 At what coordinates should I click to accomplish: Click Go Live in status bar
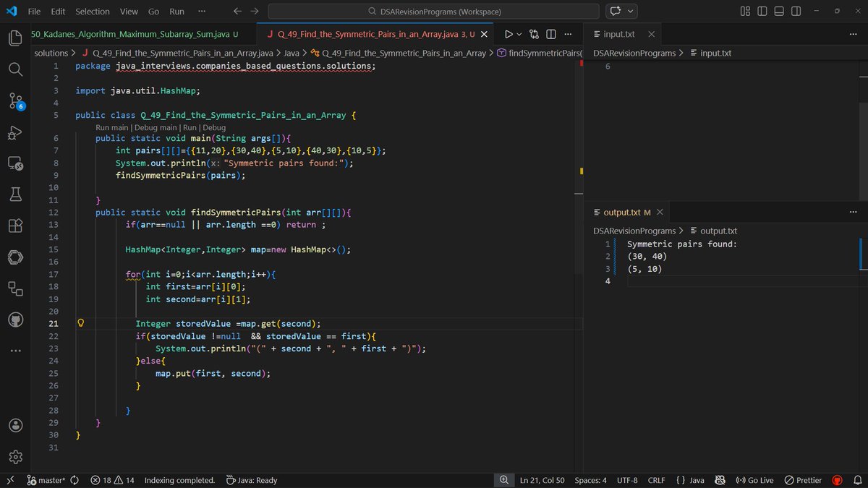[754, 480]
